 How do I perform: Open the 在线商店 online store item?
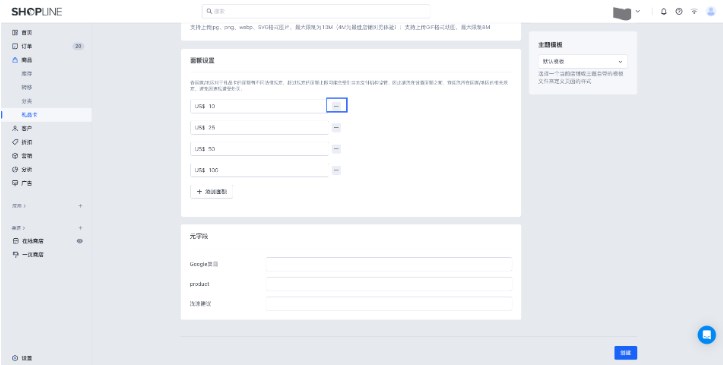tap(29, 241)
